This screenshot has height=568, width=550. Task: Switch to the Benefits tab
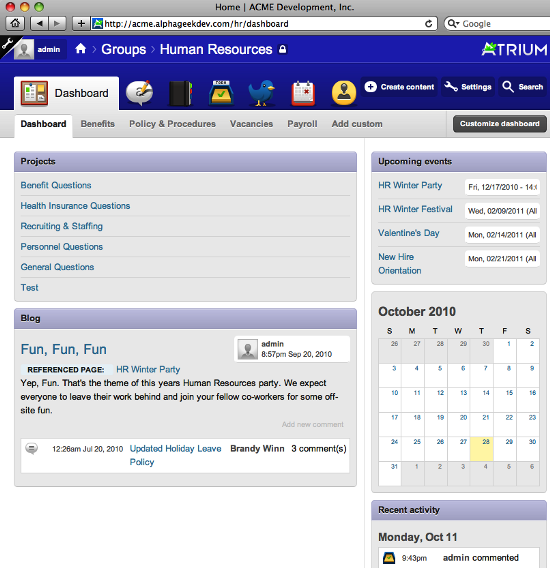(x=97, y=124)
